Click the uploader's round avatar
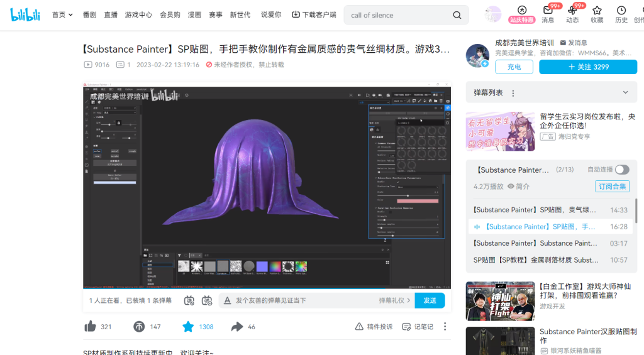The height and width of the screenshot is (355, 644). tap(478, 55)
